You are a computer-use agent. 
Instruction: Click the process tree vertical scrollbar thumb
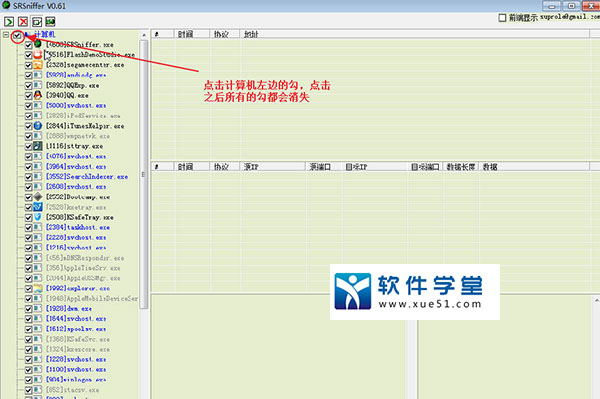pyautogui.click(x=144, y=174)
